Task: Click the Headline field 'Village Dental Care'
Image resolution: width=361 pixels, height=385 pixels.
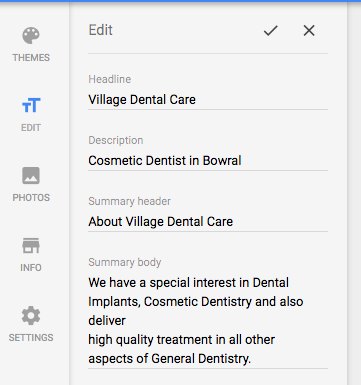Action: [208, 100]
